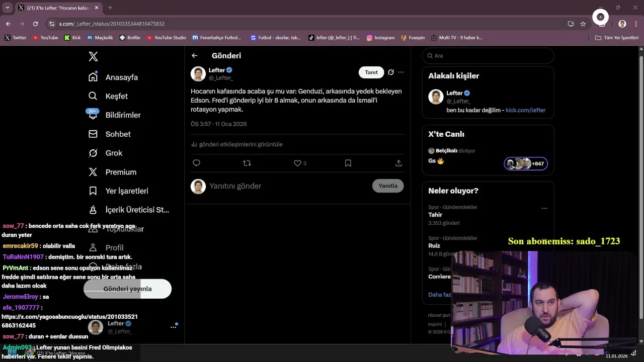Open account switcher three-dot menu
644x362 pixels.
coord(173,327)
